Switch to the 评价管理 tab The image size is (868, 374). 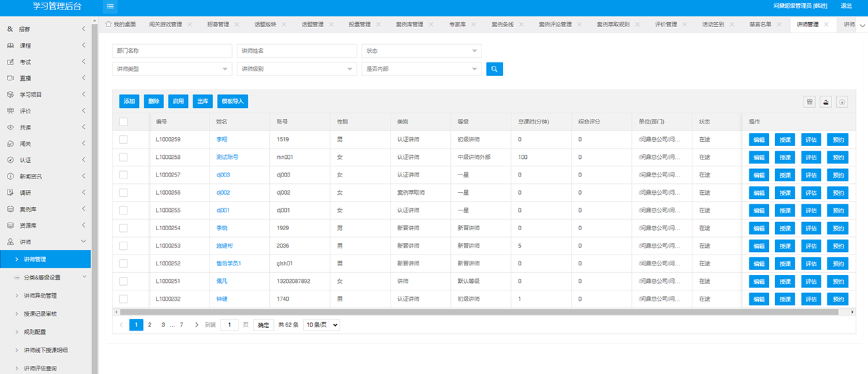[666, 24]
